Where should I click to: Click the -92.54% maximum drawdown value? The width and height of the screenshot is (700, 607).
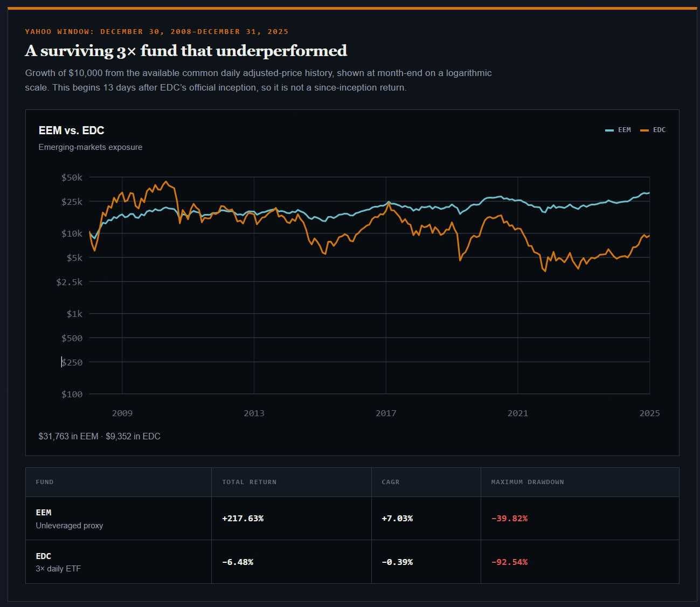509,562
